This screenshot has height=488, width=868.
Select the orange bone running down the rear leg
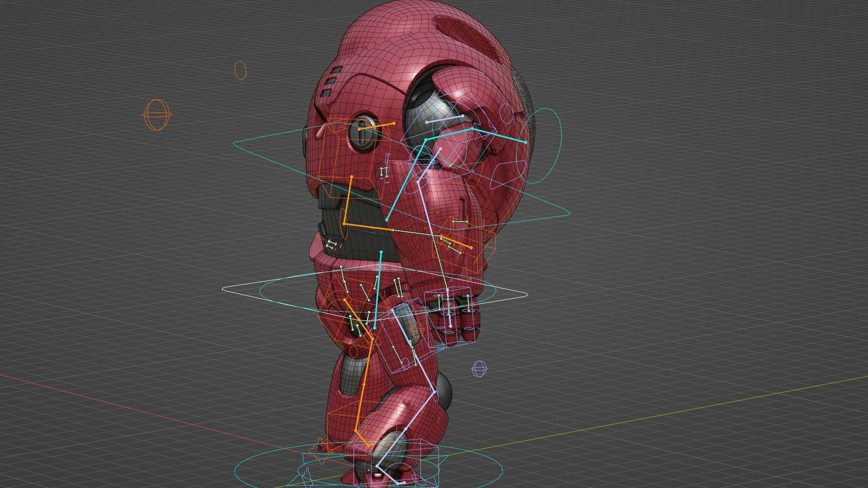(x=364, y=385)
